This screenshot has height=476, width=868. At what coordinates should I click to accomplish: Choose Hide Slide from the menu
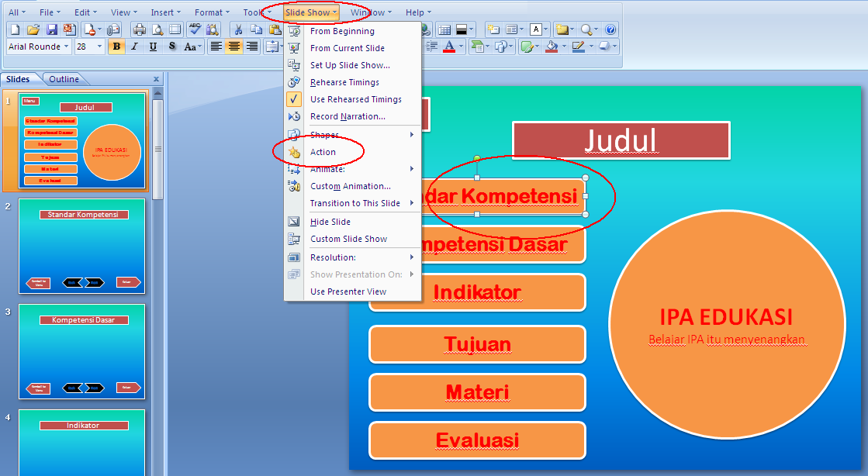click(x=329, y=222)
